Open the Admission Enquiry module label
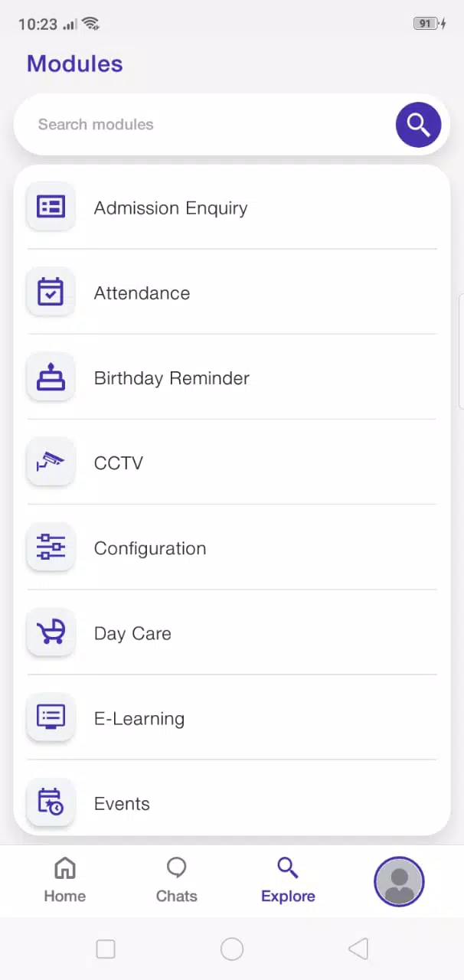Screen dimensions: 464x980 coord(171,208)
